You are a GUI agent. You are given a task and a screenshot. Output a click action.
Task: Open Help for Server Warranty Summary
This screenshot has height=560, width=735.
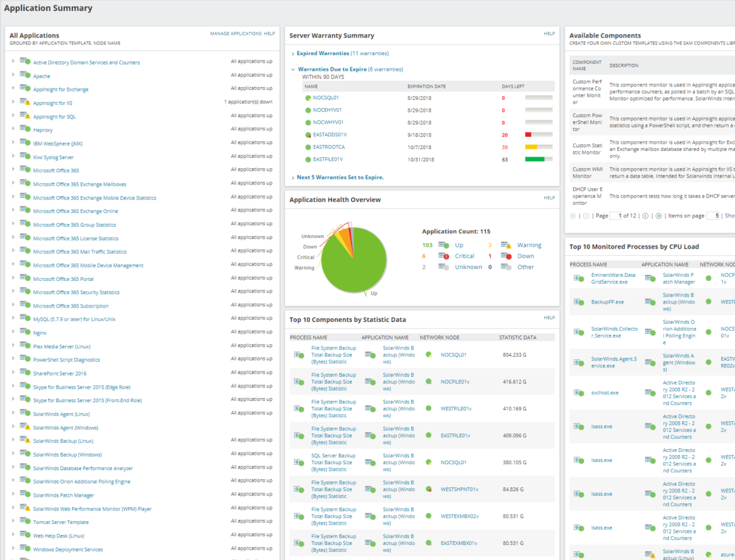click(x=549, y=34)
